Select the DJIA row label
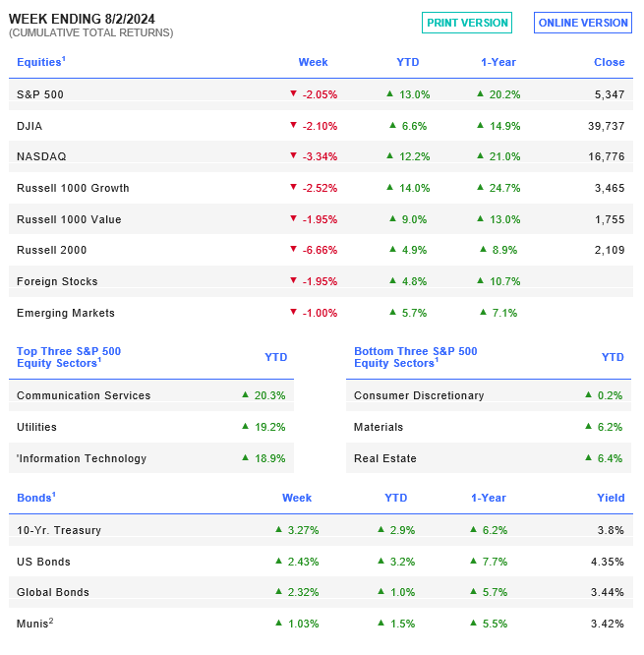This screenshot has width=644, height=655. coord(29,126)
